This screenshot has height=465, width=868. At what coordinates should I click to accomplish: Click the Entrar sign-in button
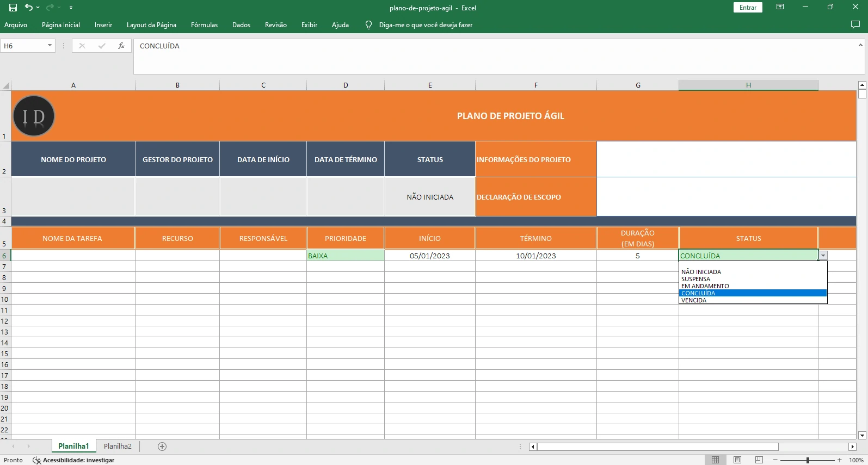click(x=748, y=8)
